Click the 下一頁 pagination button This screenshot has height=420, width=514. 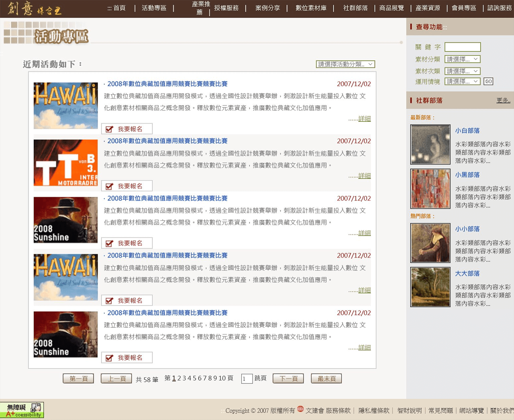(288, 379)
